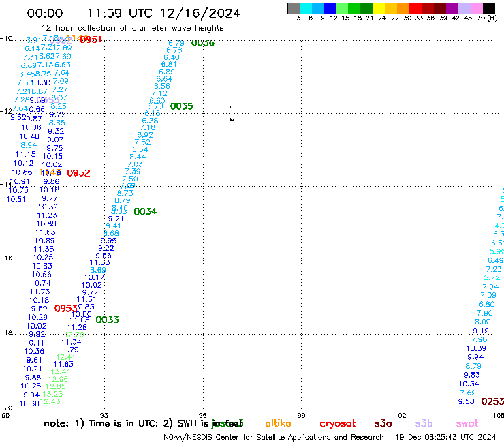Click the wave height value 9.95

click(x=109, y=241)
